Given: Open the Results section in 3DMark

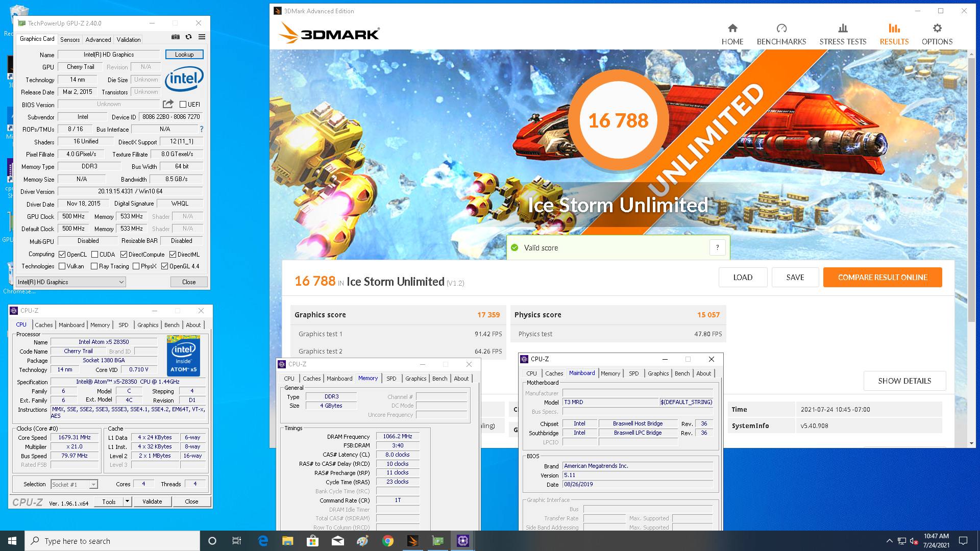Looking at the screenshot, I should coord(894,34).
